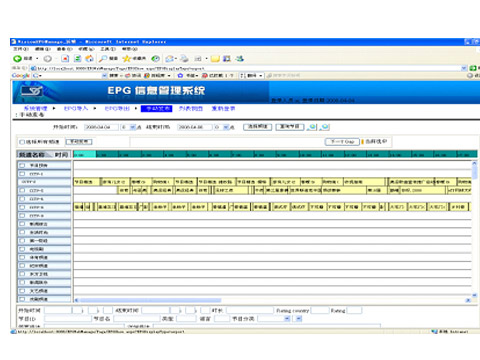Open Favorites star in IE toolbar
The width and height of the screenshot is (480, 360).
(x=126, y=59)
